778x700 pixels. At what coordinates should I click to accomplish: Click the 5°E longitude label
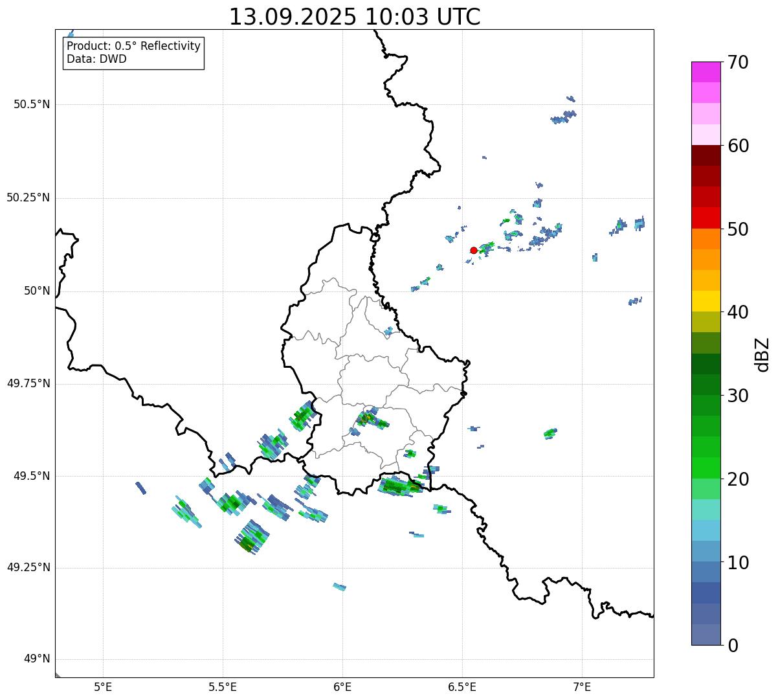pos(103,686)
